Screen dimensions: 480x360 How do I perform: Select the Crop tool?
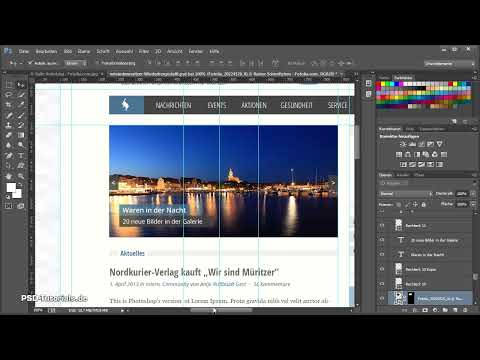[9, 105]
